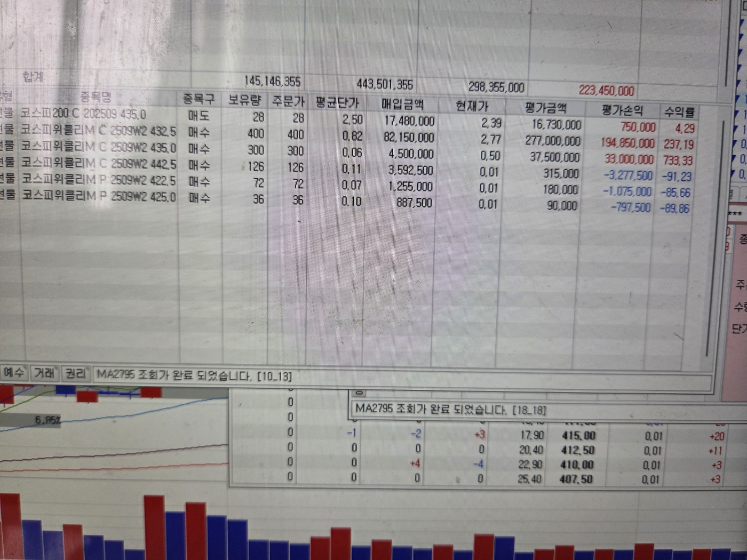Click the 평가손익 column header
Screen dimensions: 747x560
[622, 110]
